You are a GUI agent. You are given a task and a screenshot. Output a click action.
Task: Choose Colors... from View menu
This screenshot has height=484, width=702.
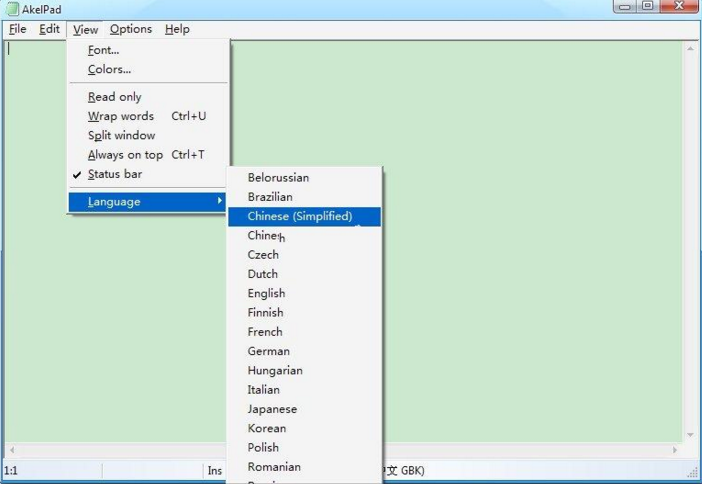coord(149,69)
